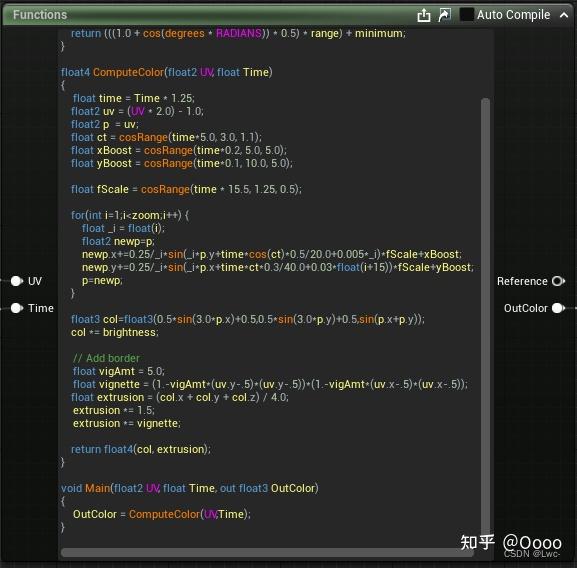Place cursor on the ComputeColor function signature line
The width and height of the screenshot is (577, 568).
(167, 72)
